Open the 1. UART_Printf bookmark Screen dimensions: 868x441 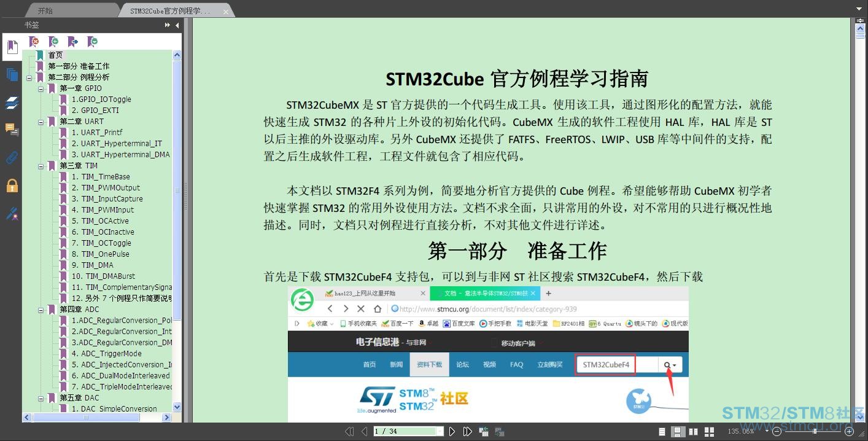tap(97, 133)
